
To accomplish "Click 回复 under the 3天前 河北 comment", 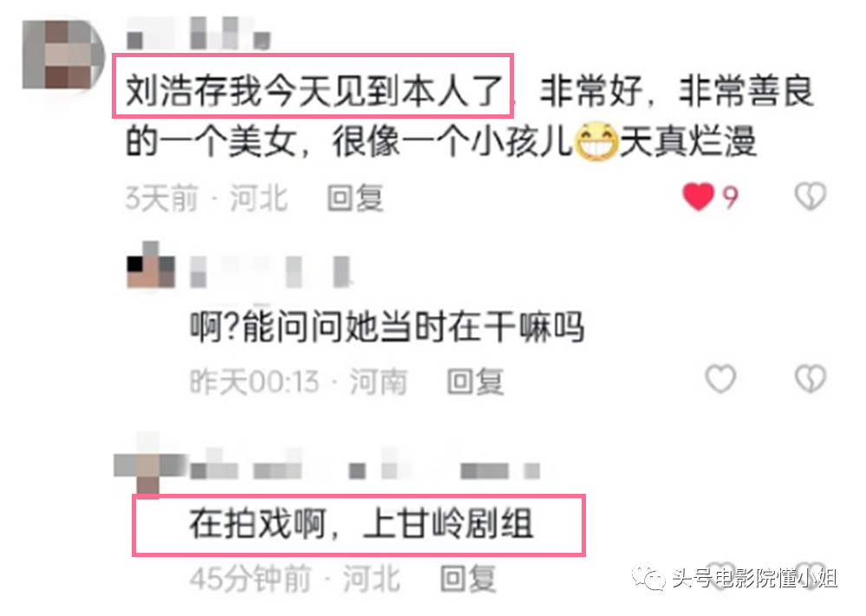I will coord(355,198).
